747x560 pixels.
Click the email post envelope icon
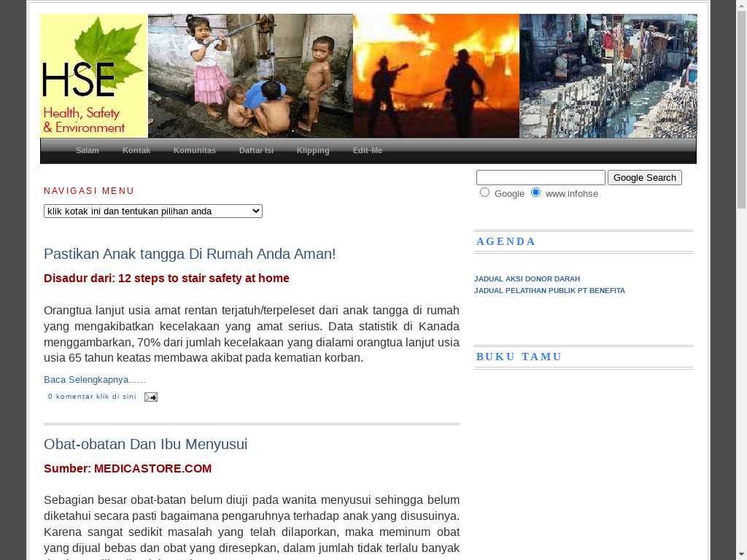point(150,397)
